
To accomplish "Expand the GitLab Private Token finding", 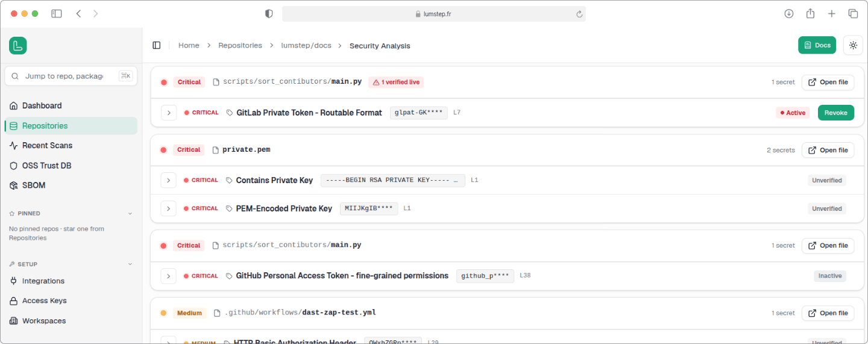I will tap(169, 113).
